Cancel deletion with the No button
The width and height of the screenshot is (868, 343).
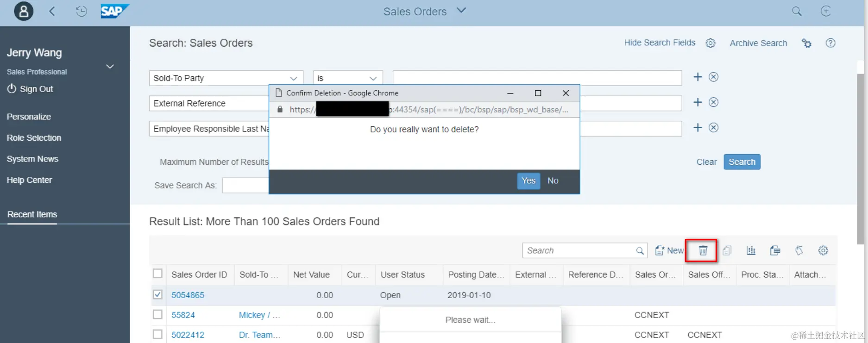553,181
